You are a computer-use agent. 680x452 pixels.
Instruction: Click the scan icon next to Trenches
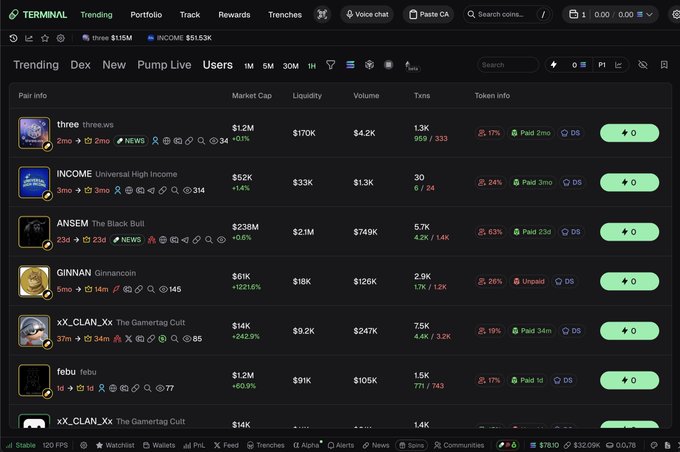pos(322,14)
